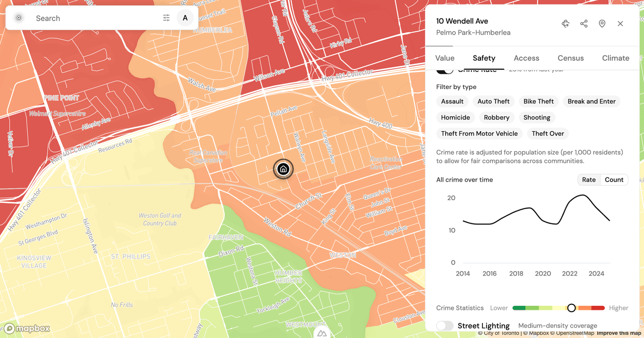The width and height of the screenshot is (644, 338).
Task: Filter crime by Assault
Action: click(452, 101)
